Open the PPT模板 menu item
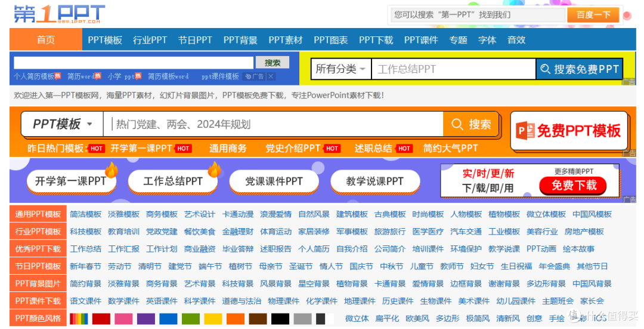This screenshot has height=329, width=644. click(105, 40)
